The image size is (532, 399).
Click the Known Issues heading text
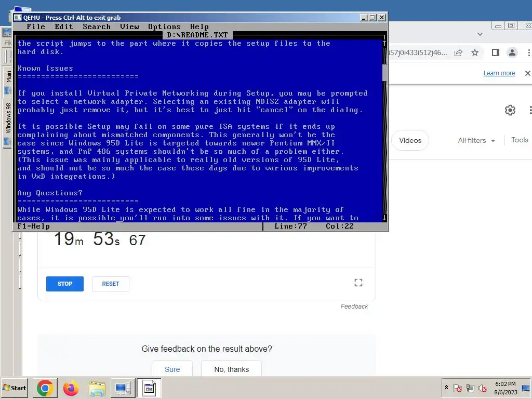(45, 68)
